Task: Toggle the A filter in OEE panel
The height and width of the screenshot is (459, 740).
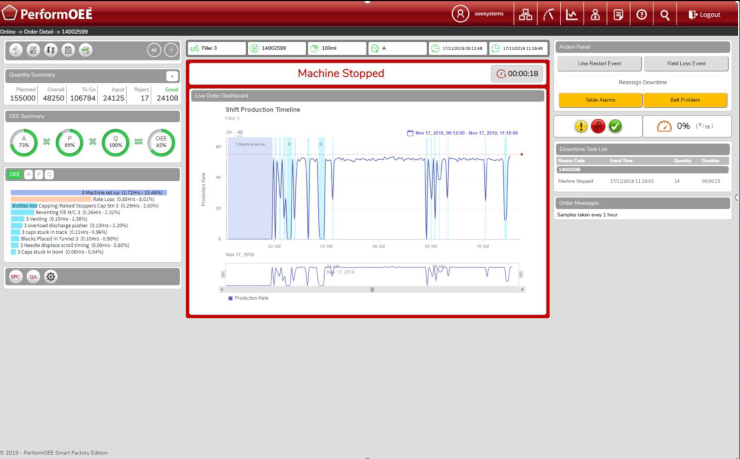Action: [x=28, y=174]
